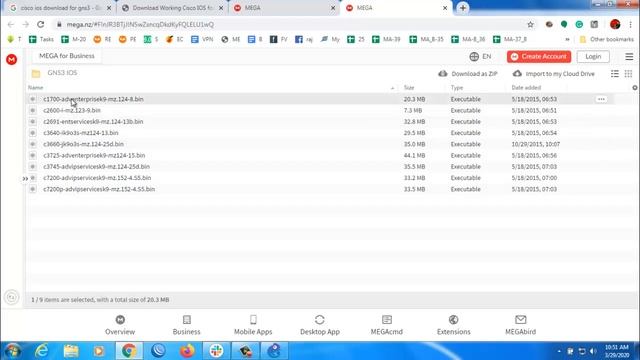Viewport: 640px width, 360px height.
Task: Open the VPN bookmark
Action: 202,39
